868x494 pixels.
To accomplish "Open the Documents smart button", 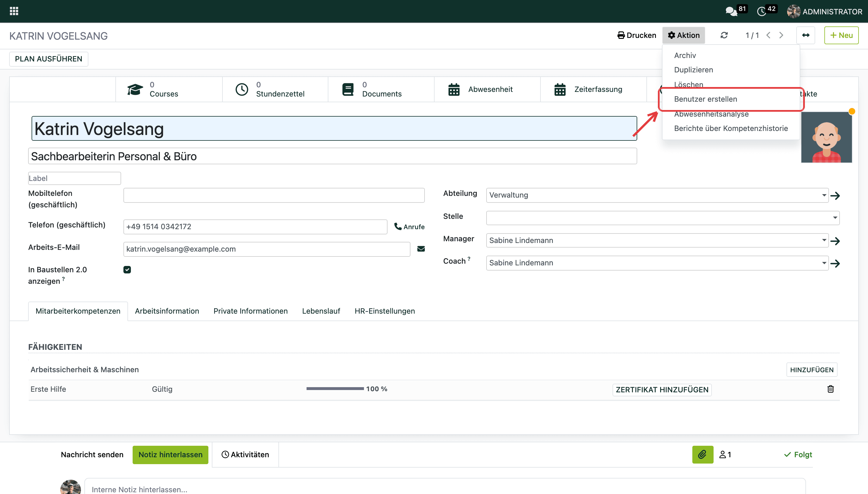I will tap(381, 89).
